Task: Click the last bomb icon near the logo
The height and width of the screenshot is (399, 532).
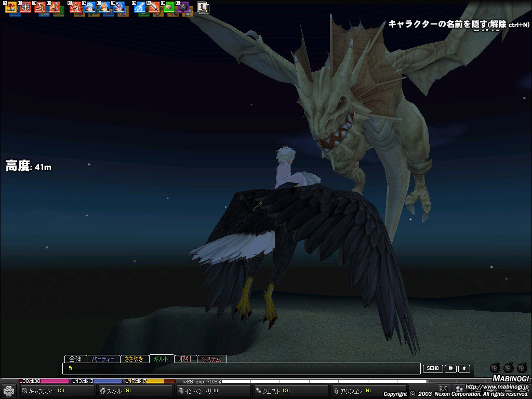Action: pos(522,368)
